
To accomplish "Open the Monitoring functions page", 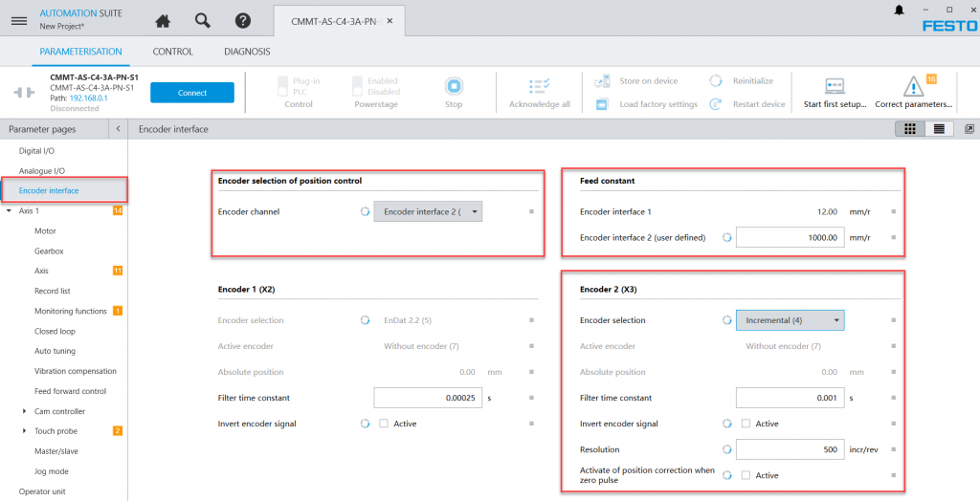I will (x=70, y=311).
